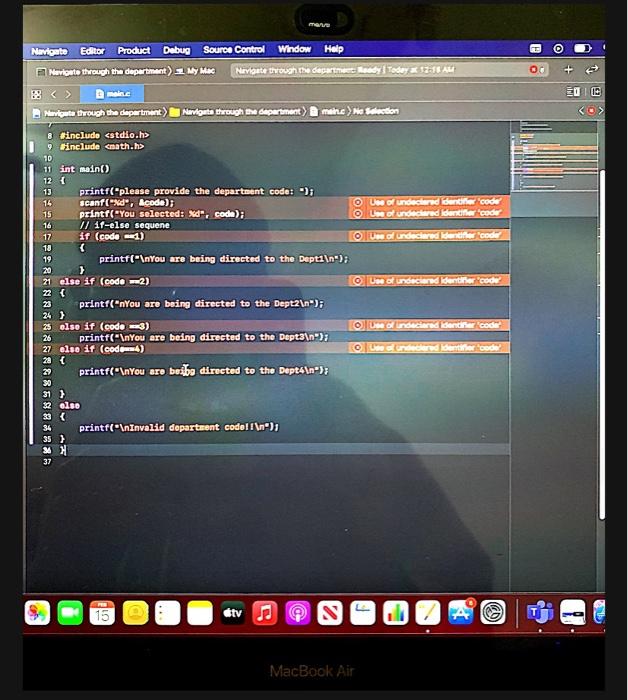Launch Numbers app from dock
The width and height of the screenshot is (628, 700).
tap(395, 612)
